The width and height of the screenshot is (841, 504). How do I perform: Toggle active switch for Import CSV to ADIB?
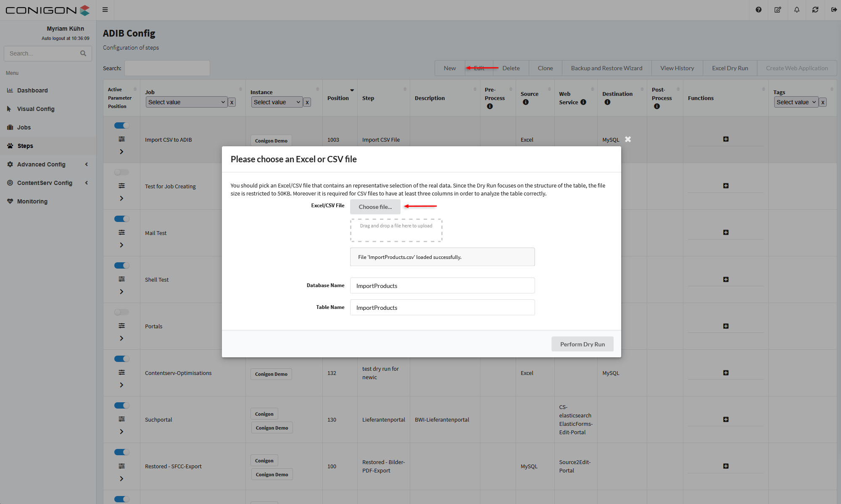point(121,125)
